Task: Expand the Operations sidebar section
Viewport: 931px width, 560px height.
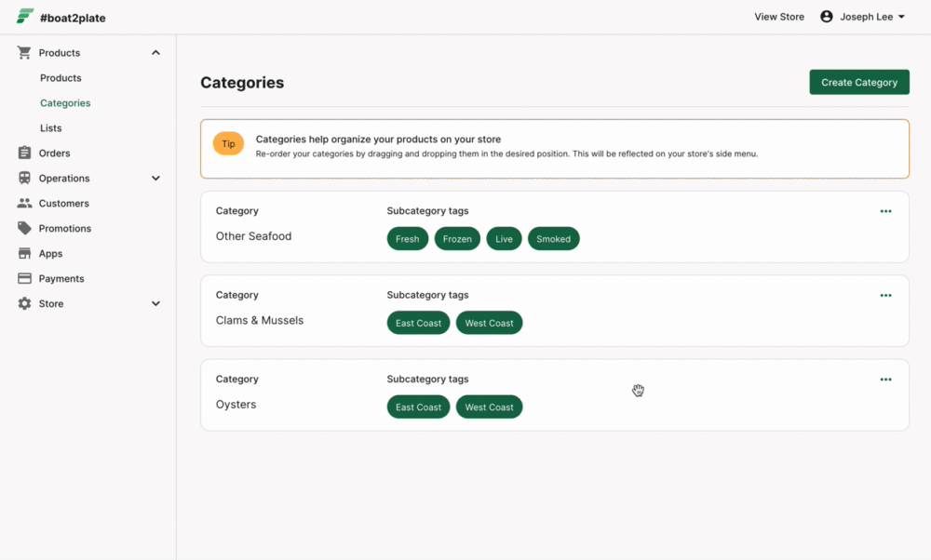Action: pyautogui.click(x=155, y=178)
